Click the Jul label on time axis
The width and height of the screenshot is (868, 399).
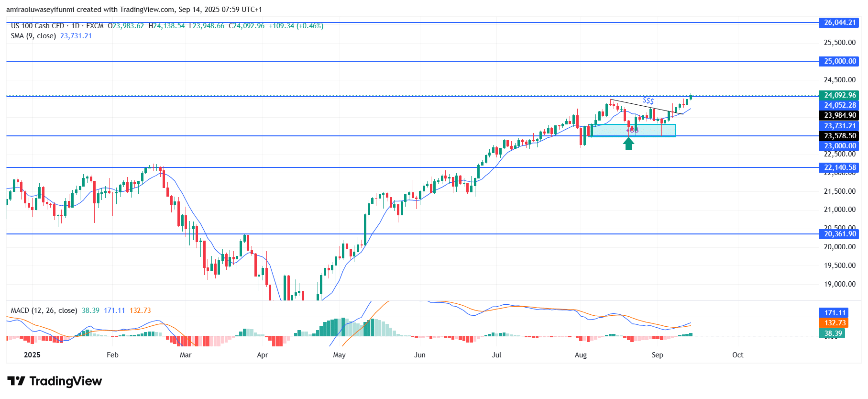click(x=496, y=355)
